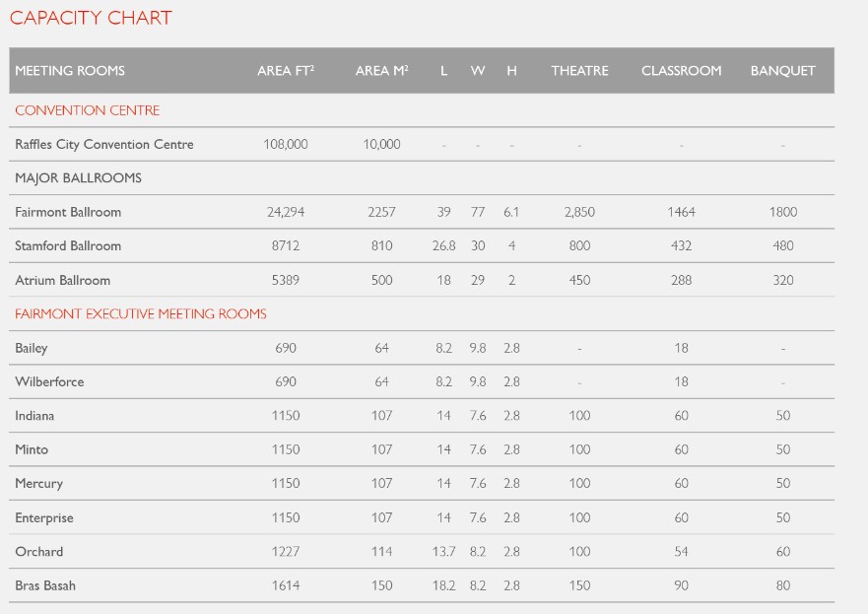This screenshot has width=868, height=614.
Task: Select the Indiana room name
Action: [x=35, y=416]
